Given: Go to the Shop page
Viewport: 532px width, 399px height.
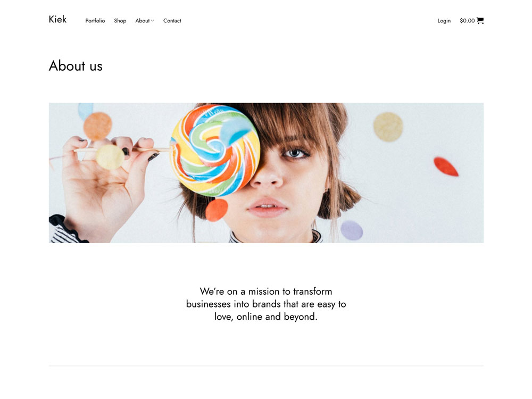Looking at the screenshot, I should [x=120, y=21].
